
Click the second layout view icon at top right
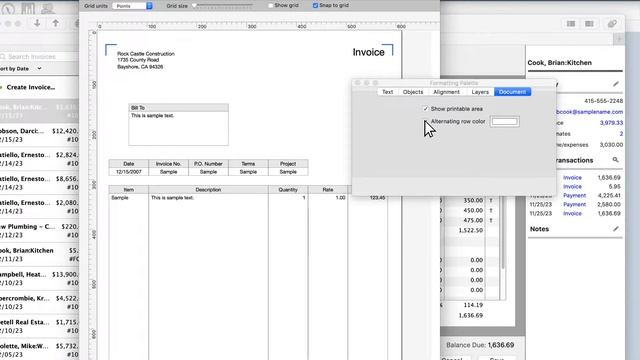point(589,24)
